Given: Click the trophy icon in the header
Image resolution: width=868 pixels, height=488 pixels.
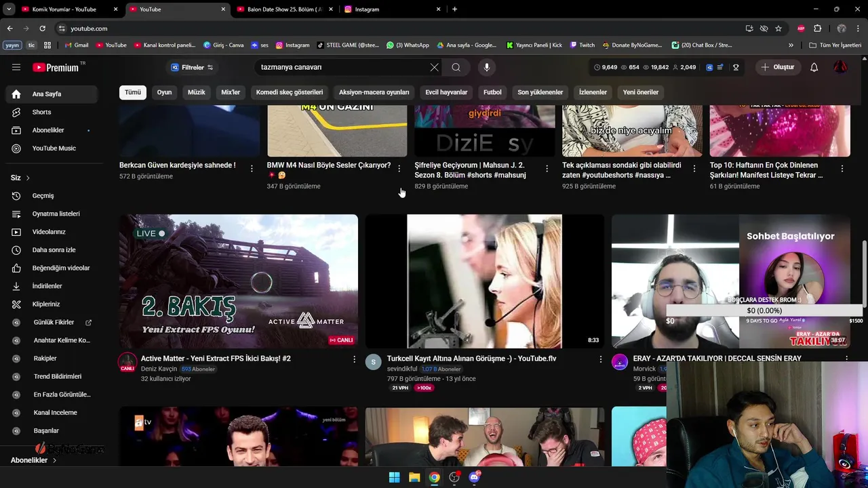Looking at the screenshot, I should [736, 67].
